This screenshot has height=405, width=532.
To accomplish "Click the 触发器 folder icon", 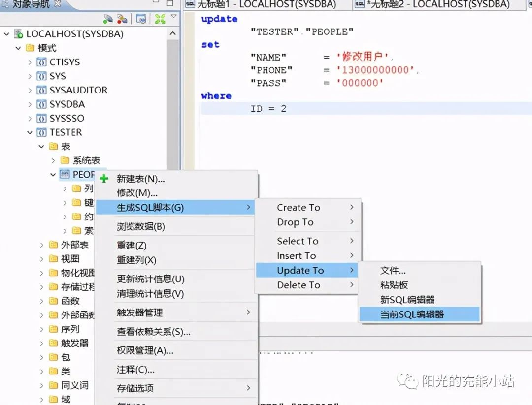I will pos(53,343).
